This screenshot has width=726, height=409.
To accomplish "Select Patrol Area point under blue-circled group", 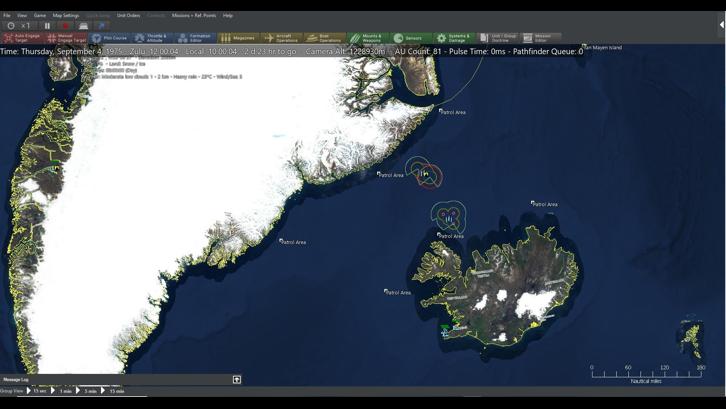I will (450, 236).
